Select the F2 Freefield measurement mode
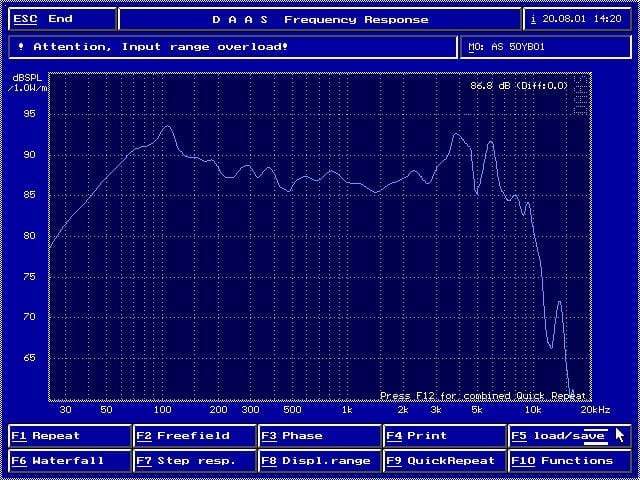The width and height of the screenshot is (640, 480). point(195,436)
